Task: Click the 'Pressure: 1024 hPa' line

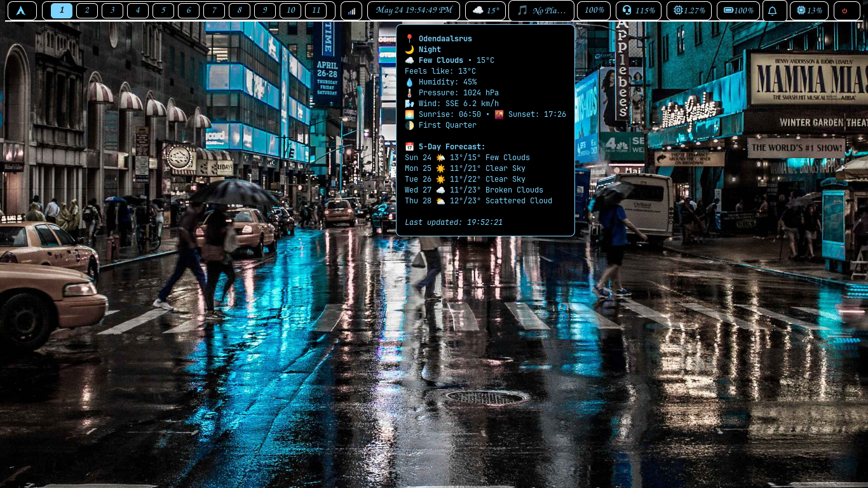Action: point(452,93)
